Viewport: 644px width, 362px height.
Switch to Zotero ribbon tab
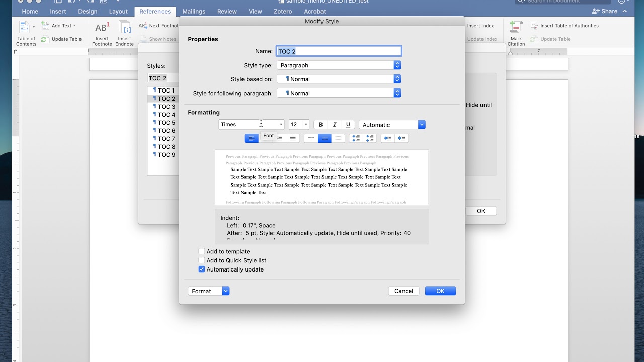click(x=282, y=12)
